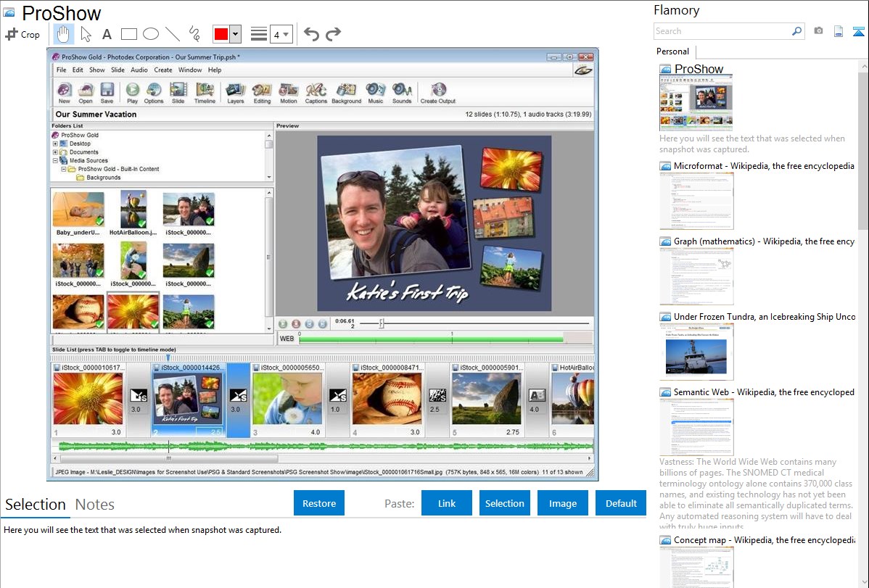Switch to the Personal tab
The width and height of the screenshot is (869, 588).
click(x=672, y=51)
